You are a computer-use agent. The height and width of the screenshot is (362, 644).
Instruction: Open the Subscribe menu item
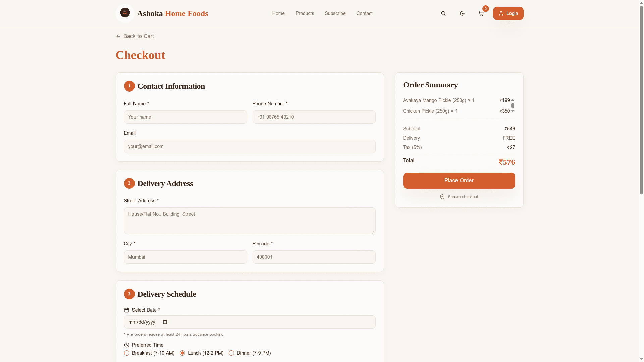(x=335, y=13)
